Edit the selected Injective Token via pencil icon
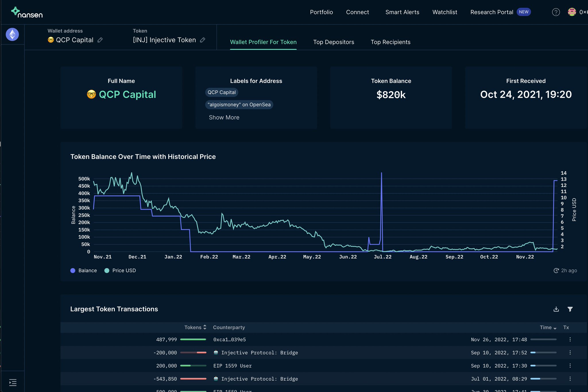 [203, 40]
